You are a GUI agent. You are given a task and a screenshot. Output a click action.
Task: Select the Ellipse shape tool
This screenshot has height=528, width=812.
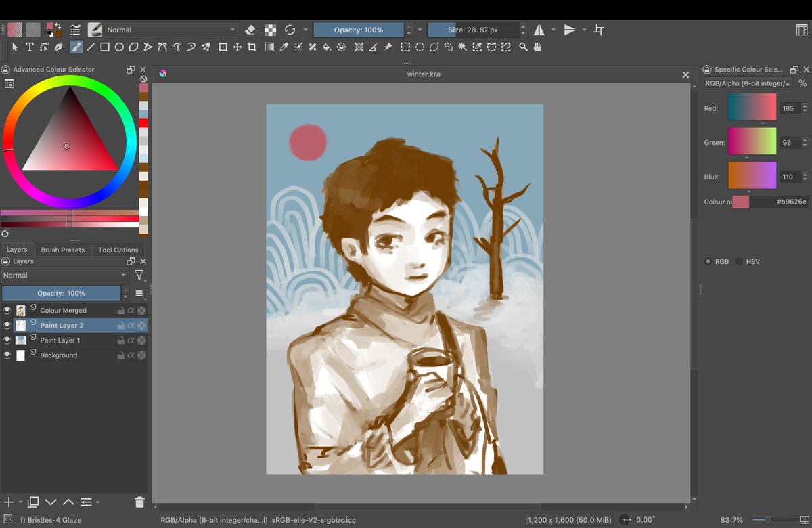coord(119,47)
